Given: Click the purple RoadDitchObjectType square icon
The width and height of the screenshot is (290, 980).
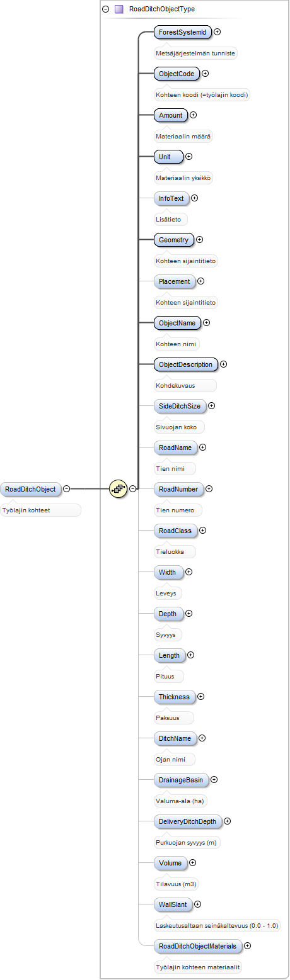Looking at the screenshot, I should [118, 9].
